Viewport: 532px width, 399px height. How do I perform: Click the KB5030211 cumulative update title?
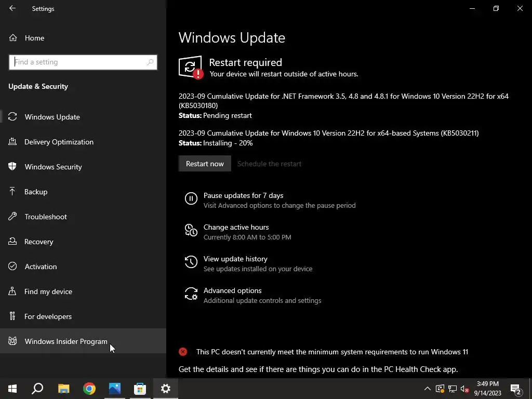click(329, 133)
